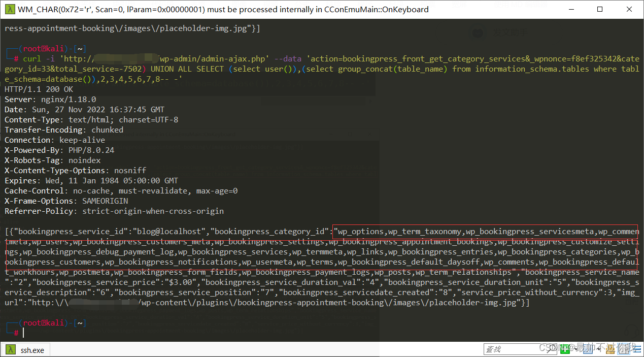644x357 pixels.
Task: Maximize the ConEmu window
Action: coord(600,9)
